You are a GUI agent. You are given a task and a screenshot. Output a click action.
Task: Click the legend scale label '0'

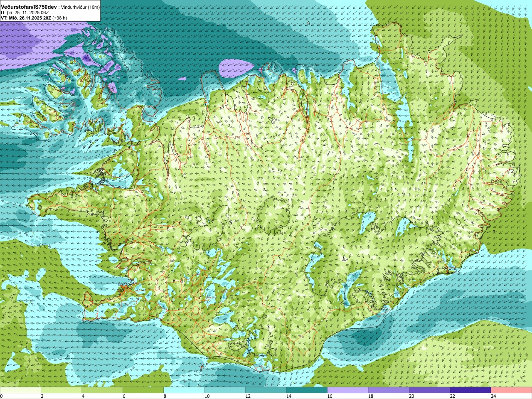coord(2,396)
